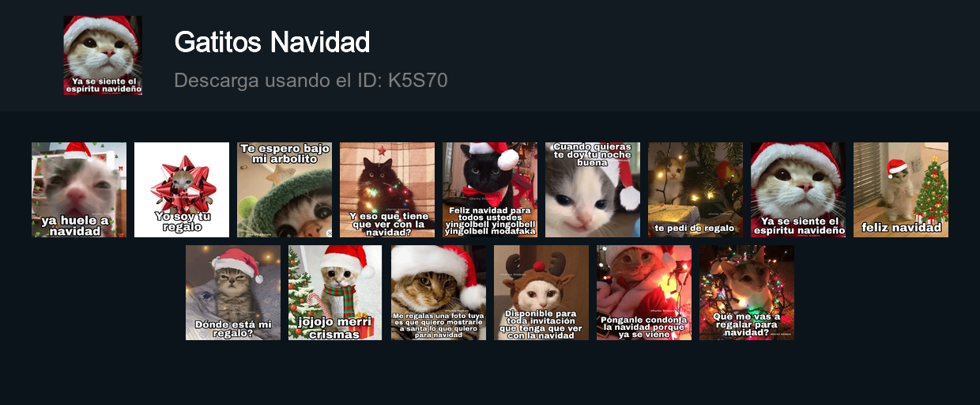Click the download ID K5S70 text
This screenshot has height=405, width=980.
(x=418, y=81)
